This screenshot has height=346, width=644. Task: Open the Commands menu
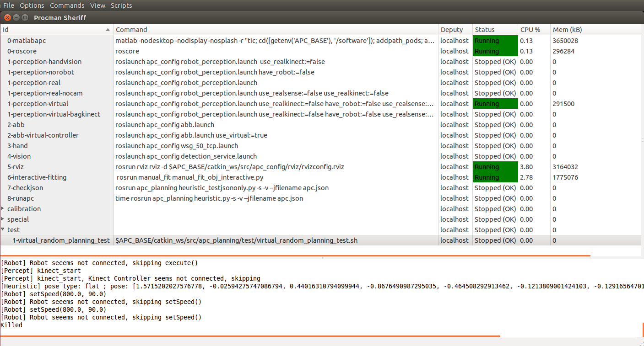click(67, 5)
